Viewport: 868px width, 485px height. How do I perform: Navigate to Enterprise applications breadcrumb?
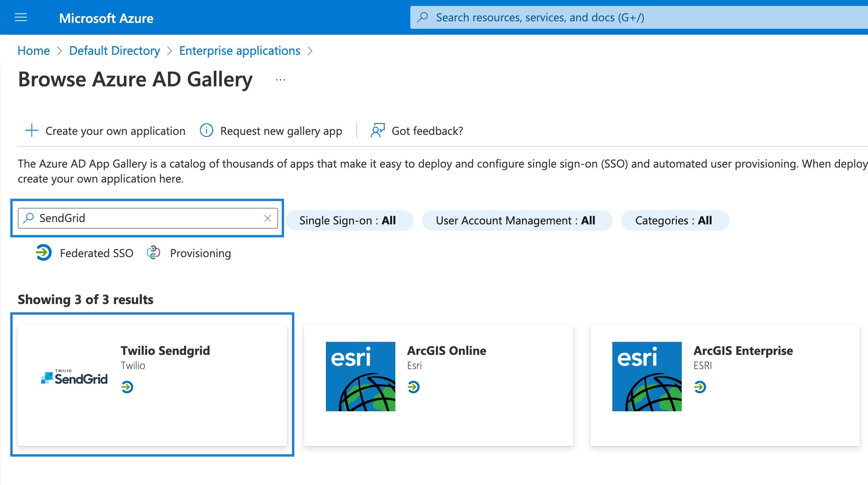(x=239, y=50)
